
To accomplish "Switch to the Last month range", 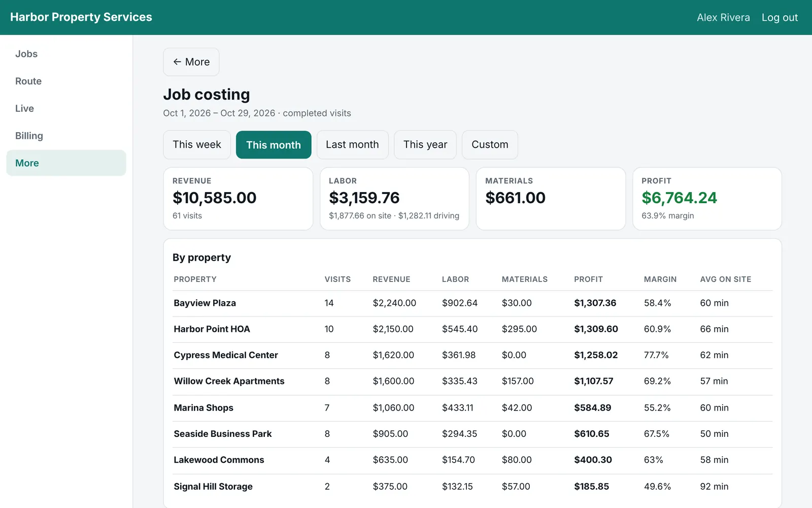I will click(x=352, y=145).
